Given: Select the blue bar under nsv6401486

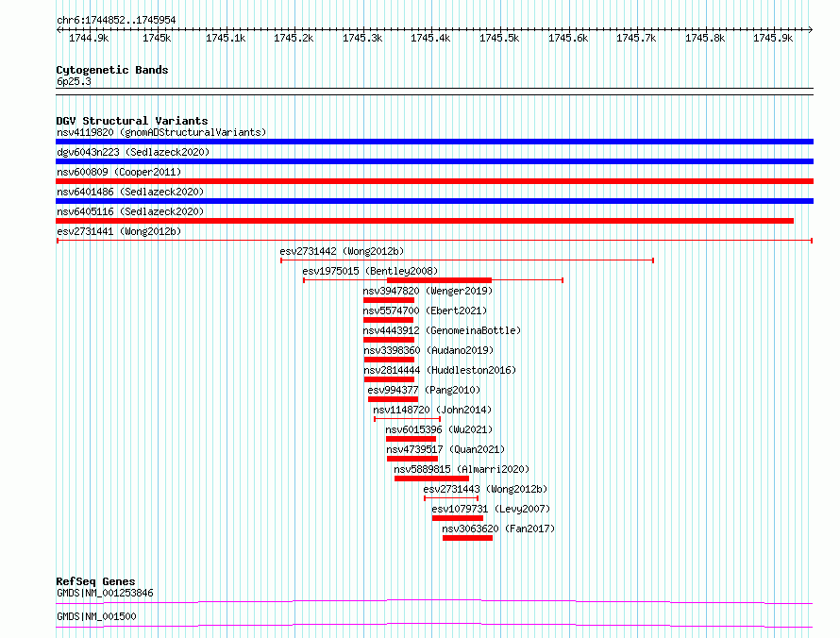Looking at the screenshot, I should (x=434, y=201).
